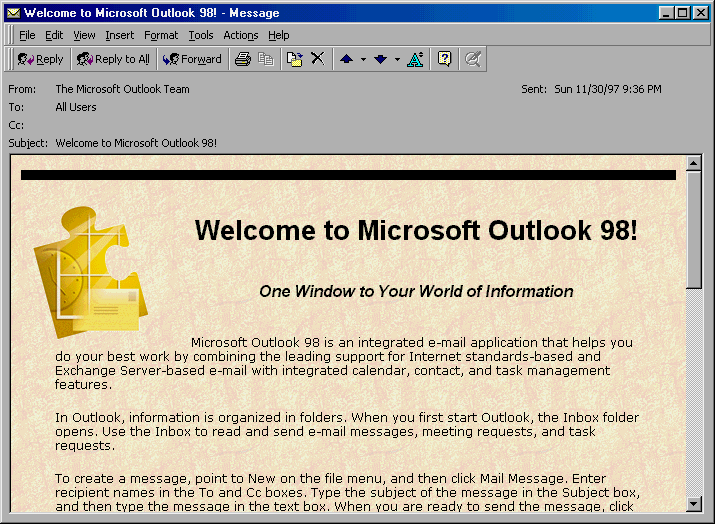Image resolution: width=715 pixels, height=524 pixels.
Task: Go to the previous item with the up arrow
Action: [346, 59]
